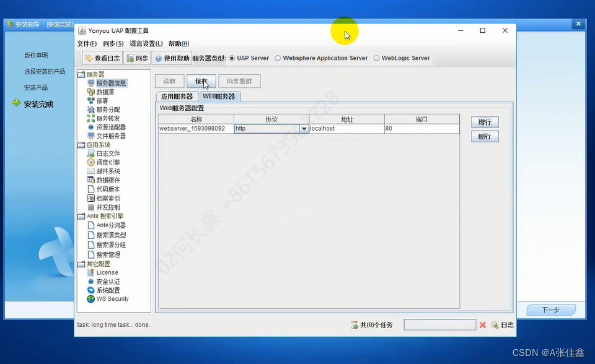Select the 数据源 tree icon
Screen dimensions: 595x364
click(x=90, y=92)
